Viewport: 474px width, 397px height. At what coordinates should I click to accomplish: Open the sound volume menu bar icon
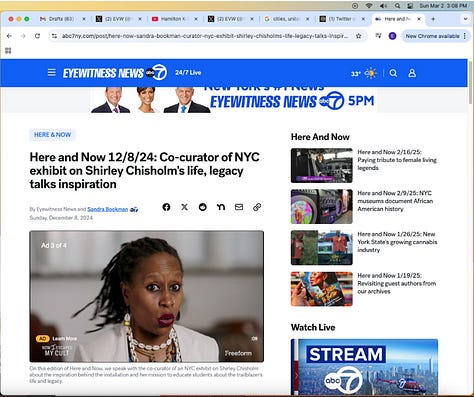(x=383, y=6)
